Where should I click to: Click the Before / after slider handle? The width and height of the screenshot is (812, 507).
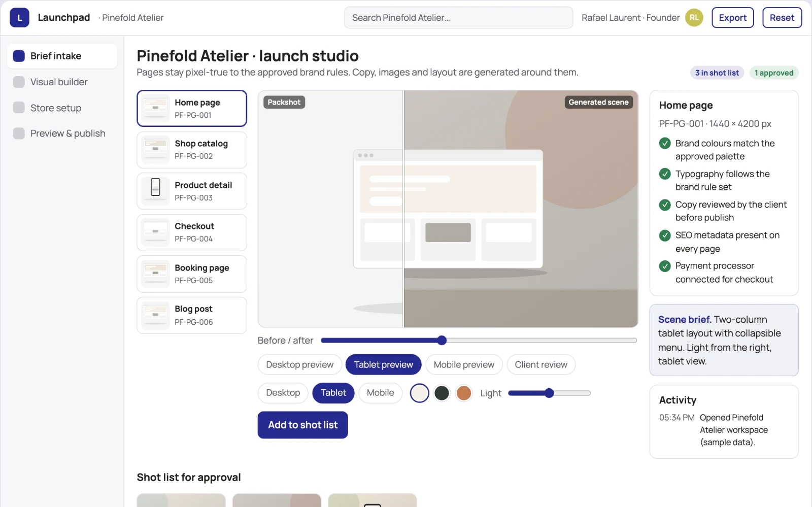[442, 340]
